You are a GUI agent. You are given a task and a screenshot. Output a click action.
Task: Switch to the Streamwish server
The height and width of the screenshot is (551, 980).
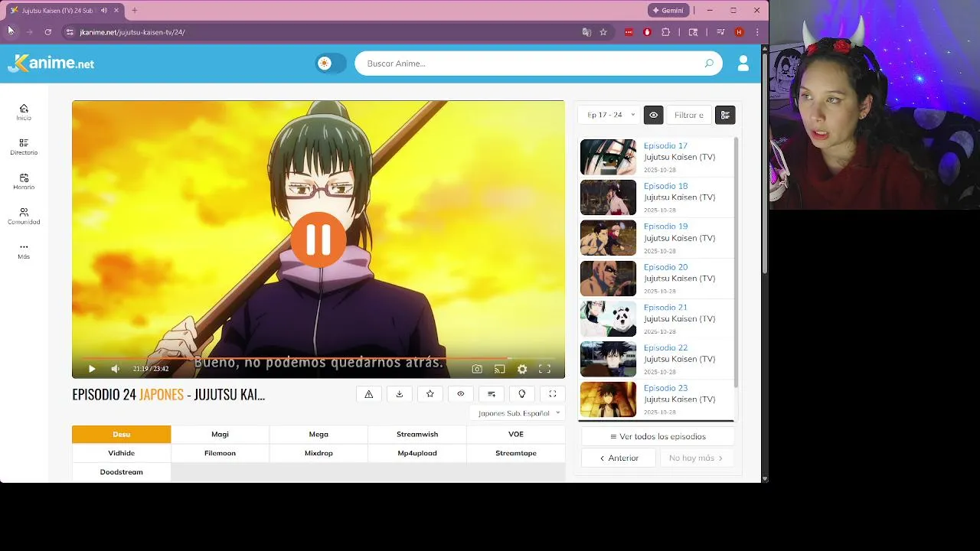[x=417, y=434]
